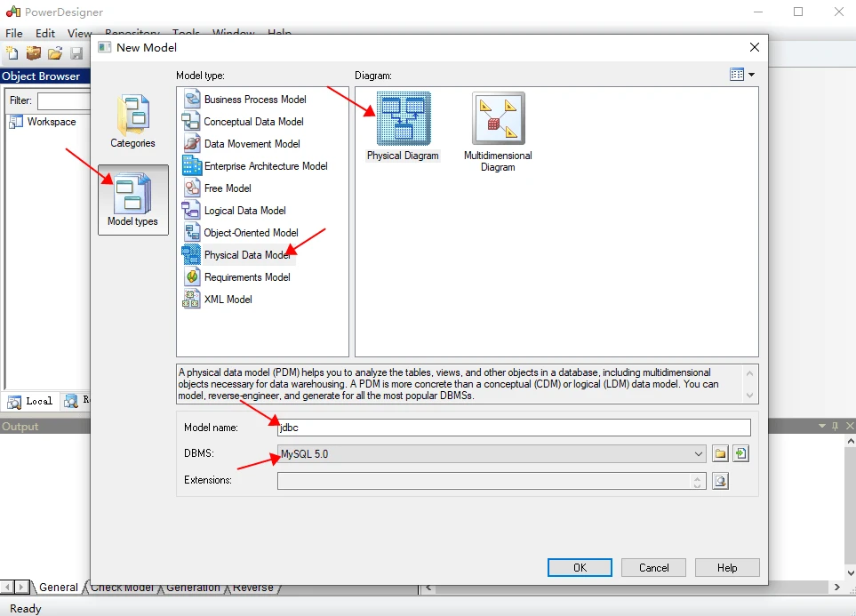Screen dimensions: 856x616
Task: Click the Model name input field
Action: [514, 428]
